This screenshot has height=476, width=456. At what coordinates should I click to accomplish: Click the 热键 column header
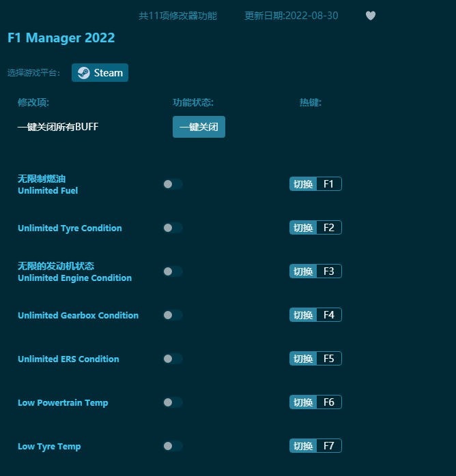pyautogui.click(x=311, y=102)
